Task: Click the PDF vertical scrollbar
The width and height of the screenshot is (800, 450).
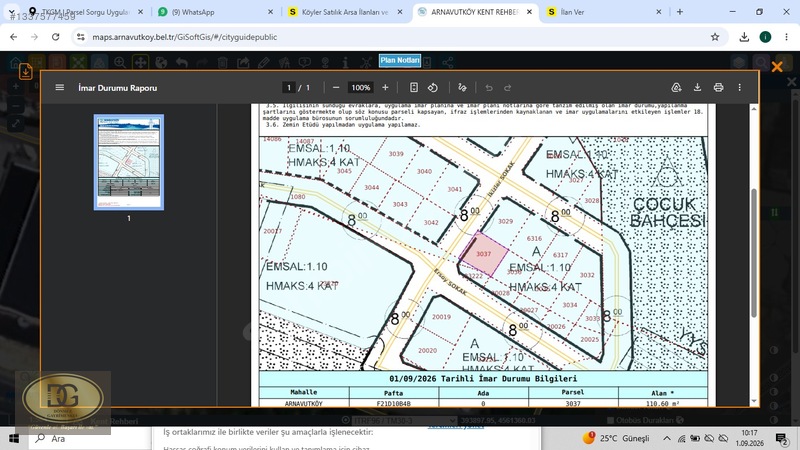Action: pos(754,253)
